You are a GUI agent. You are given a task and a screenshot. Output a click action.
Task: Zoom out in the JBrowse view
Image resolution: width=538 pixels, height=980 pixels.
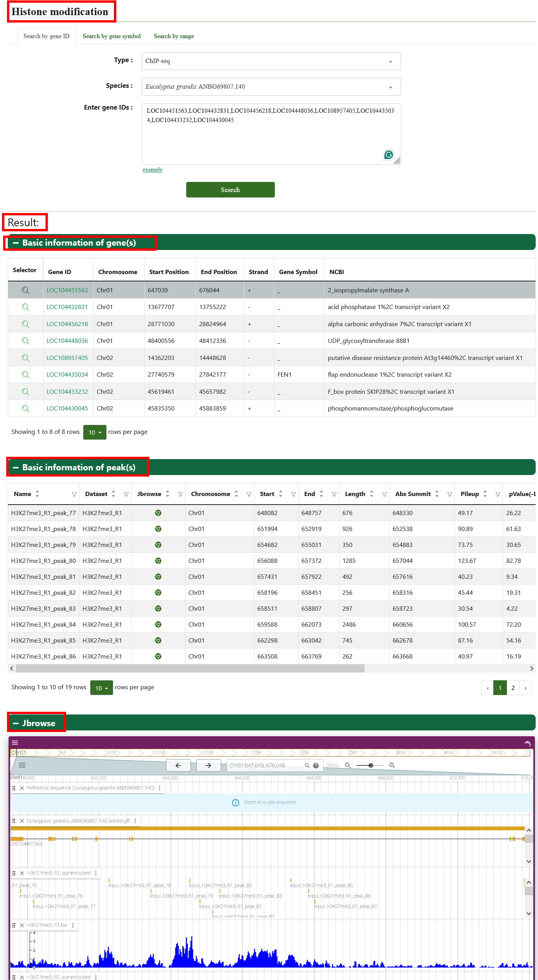coord(348,765)
